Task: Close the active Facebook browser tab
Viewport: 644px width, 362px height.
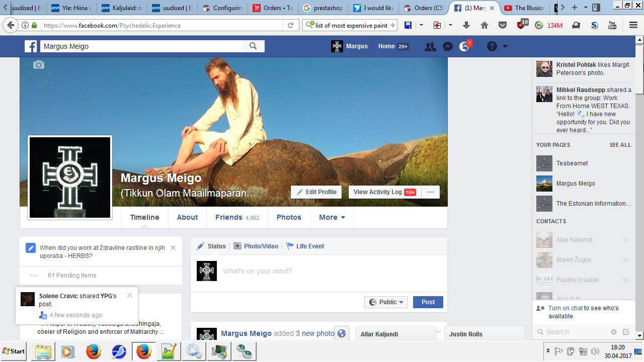Action: click(492, 8)
